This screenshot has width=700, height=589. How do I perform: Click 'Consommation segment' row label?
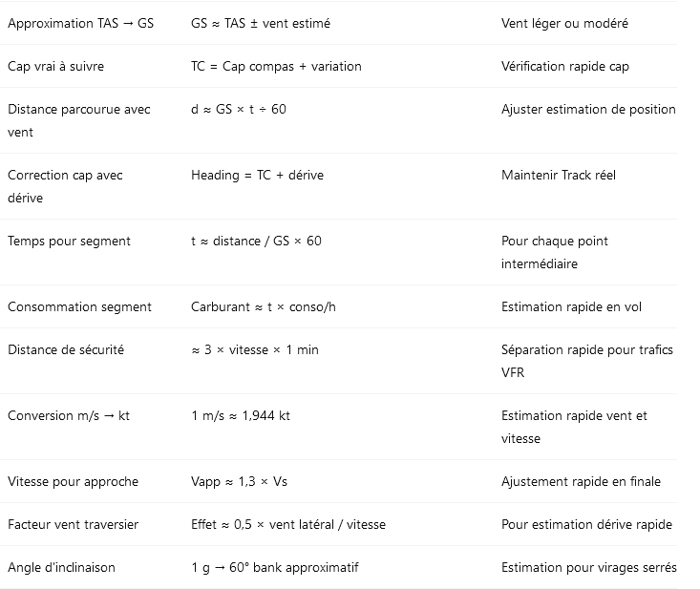point(80,307)
